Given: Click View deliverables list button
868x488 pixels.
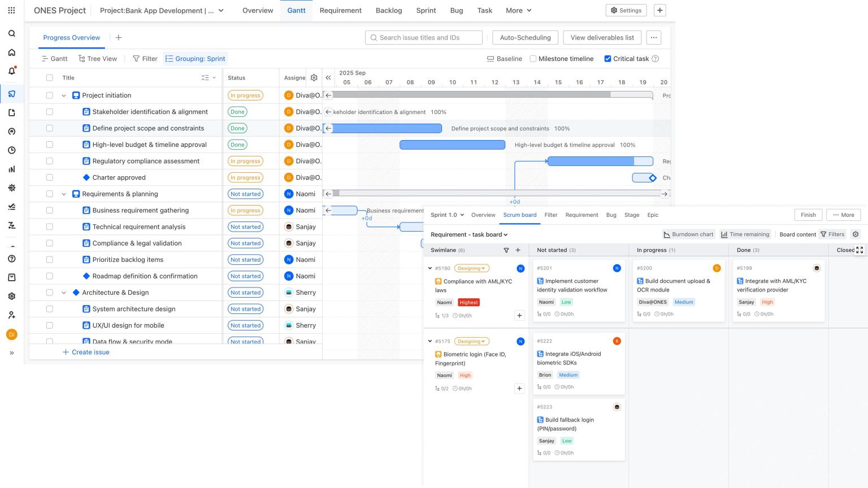Looking at the screenshot, I should tap(602, 38).
